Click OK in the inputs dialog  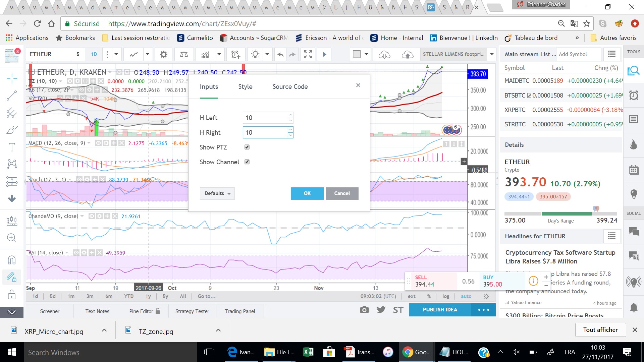pos(307,193)
